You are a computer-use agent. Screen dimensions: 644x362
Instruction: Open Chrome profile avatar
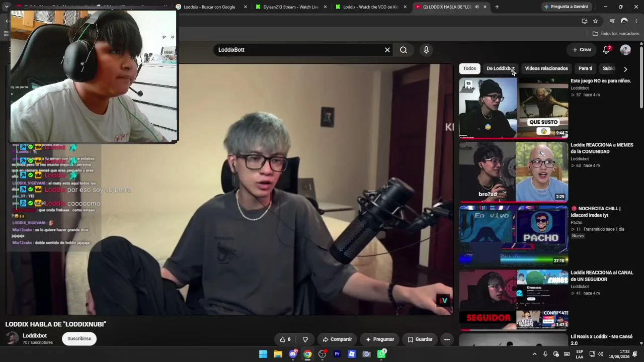[624, 21]
